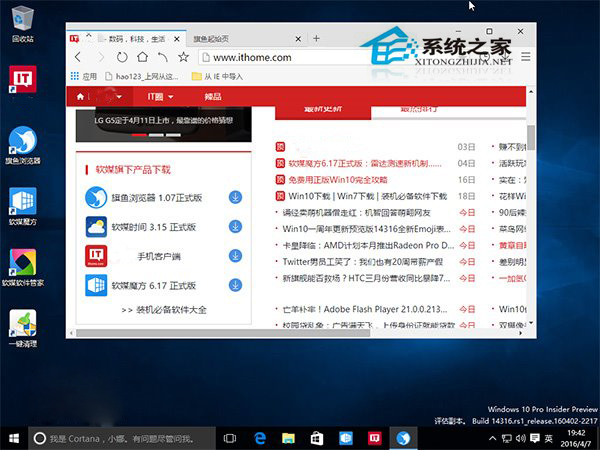Open the AMD Radeon Pro article
The width and height of the screenshot is (600, 450).
click(368, 245)
